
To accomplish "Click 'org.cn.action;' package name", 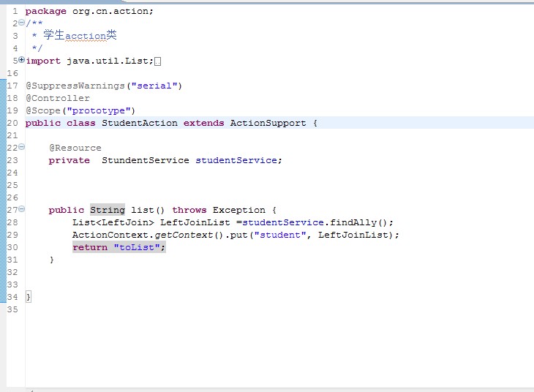I will 113,11.
